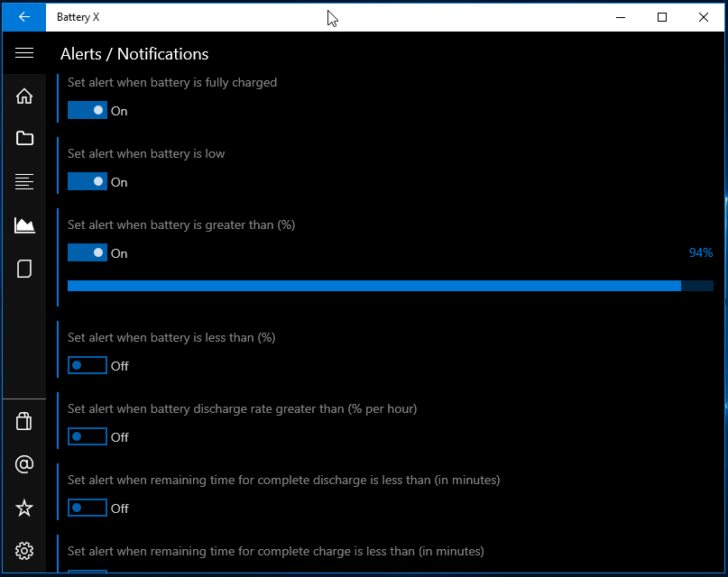Open the text lines list icon
The height and width of the screenshot is (577, 728).
[24, 181]
